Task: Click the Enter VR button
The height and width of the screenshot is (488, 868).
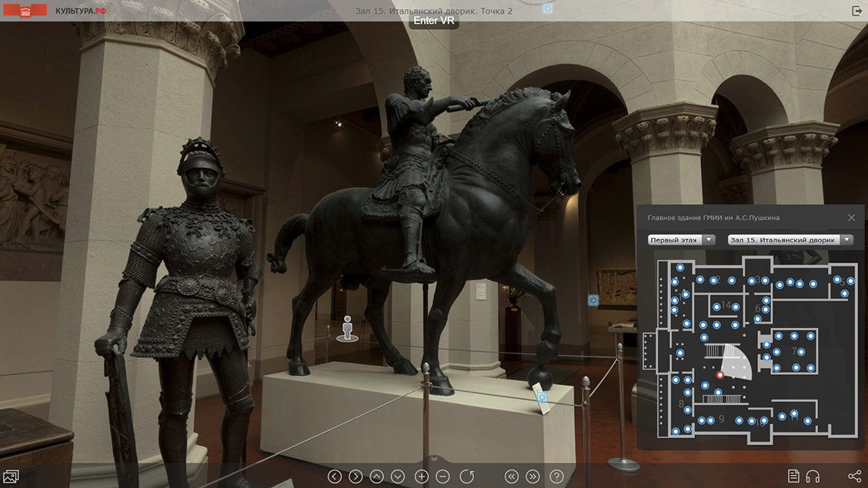Action: pyautogui.click(x=434, y=21)
